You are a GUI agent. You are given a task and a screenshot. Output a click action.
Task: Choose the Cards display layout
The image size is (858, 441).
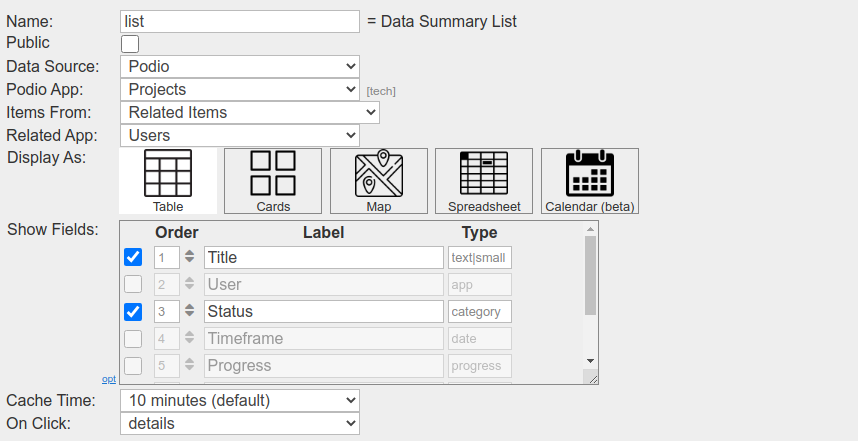tap(273, 181)
